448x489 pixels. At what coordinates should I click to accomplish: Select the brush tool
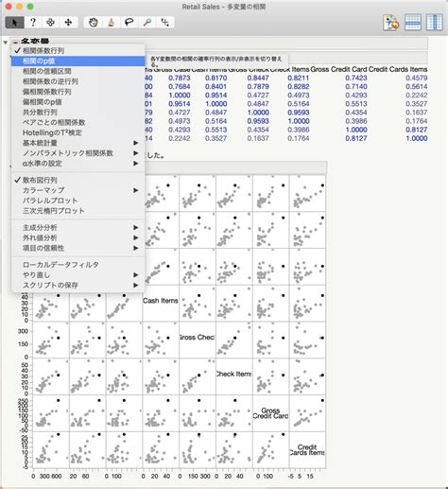[x=111, y=23]
